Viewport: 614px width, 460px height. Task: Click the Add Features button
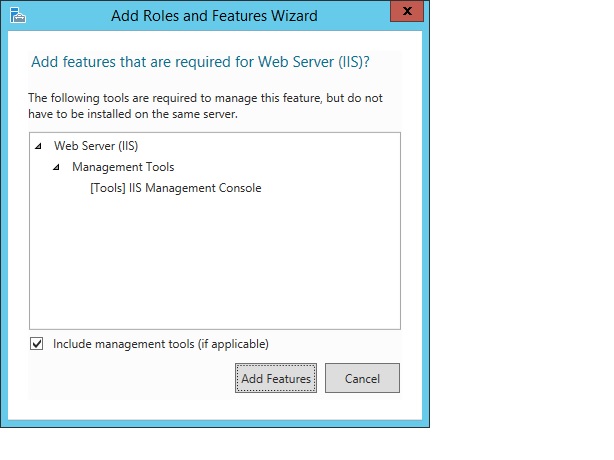(276, 378)
